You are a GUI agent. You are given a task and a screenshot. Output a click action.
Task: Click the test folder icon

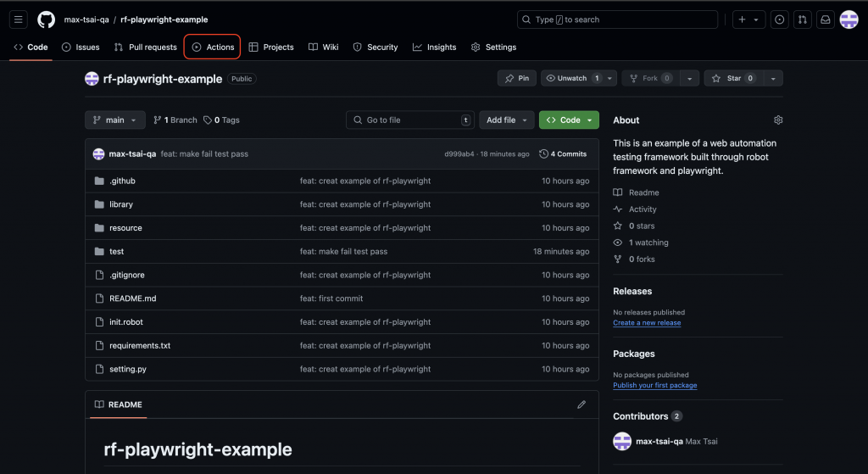click(100, 251)
